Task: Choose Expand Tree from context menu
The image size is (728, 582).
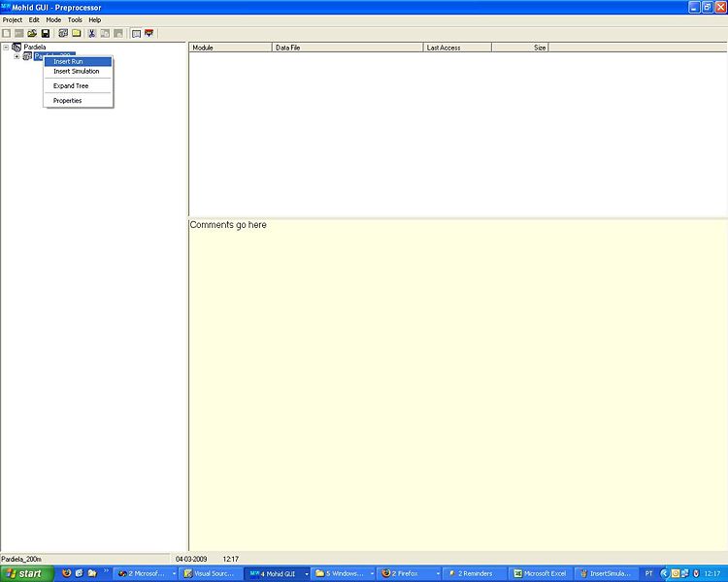Action: [x=78, y=86]
